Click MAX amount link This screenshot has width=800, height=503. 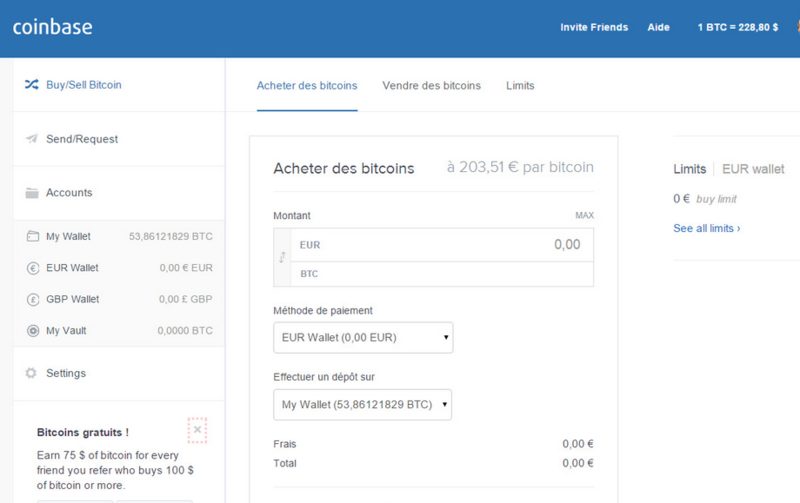(584, 215)
